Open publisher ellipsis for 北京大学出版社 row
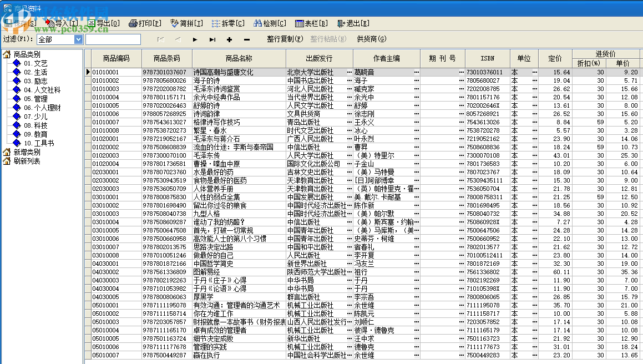643x364 pixels. click(350, 72)
